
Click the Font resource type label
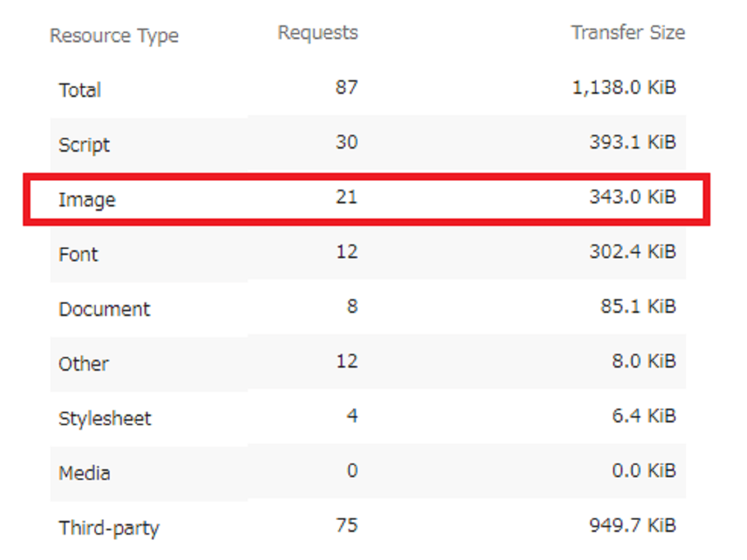(x=78, y=254)
